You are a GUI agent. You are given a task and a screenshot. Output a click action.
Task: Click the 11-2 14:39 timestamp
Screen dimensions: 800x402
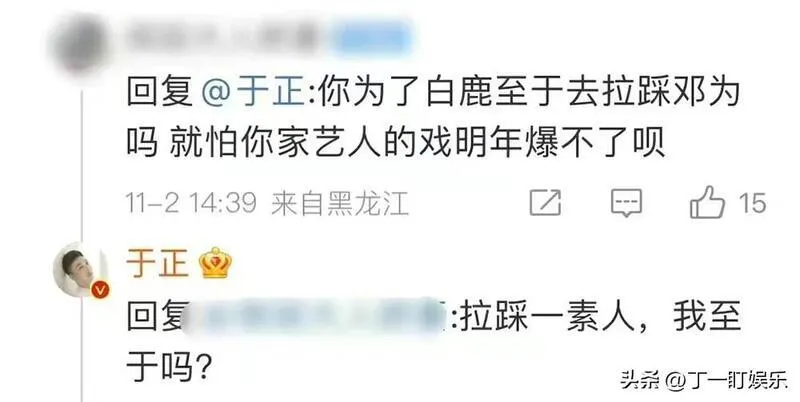(191, 203)
